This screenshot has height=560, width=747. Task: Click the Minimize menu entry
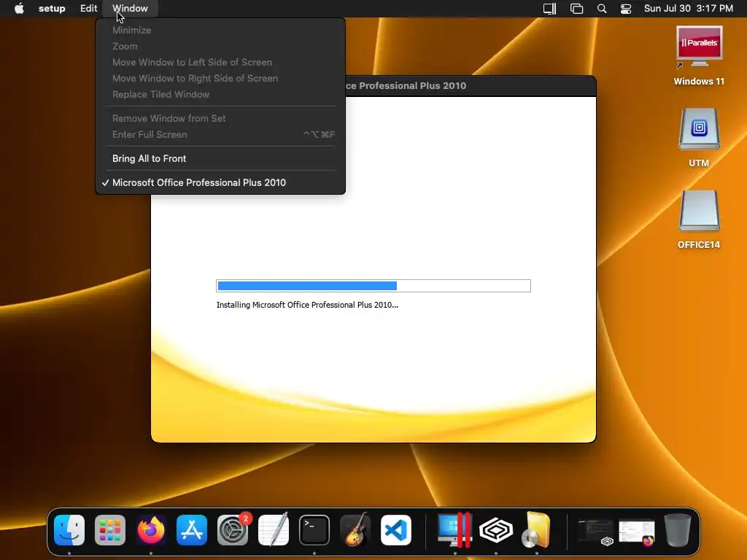click(220, 30)
